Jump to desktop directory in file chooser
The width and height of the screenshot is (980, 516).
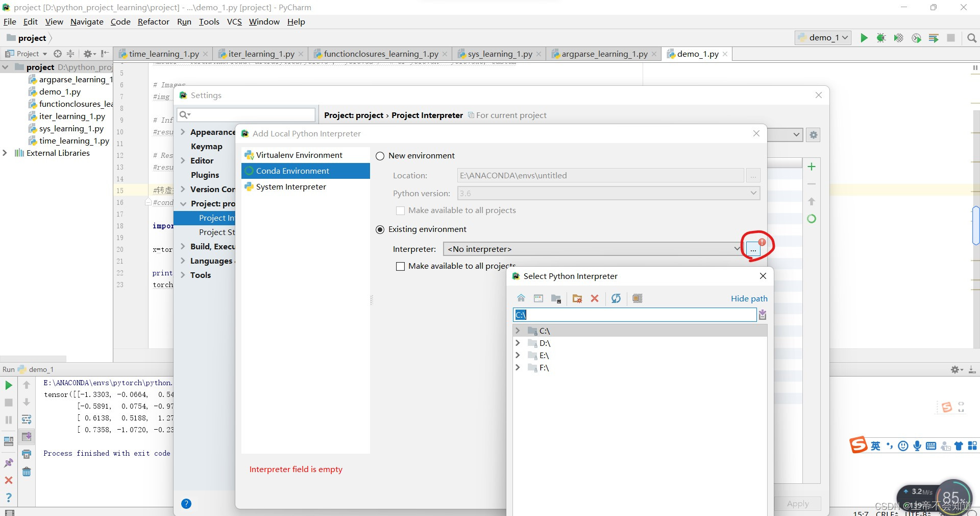coord(538,298)
